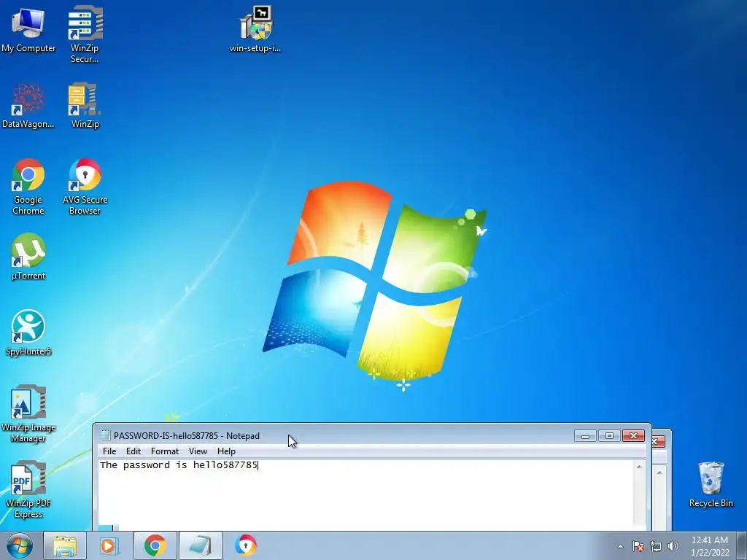This screenshot has width=747, height=560.
Task: Launch Windows Media Player from taskbar
Action: pyautogui.click(x=109, y=545)
